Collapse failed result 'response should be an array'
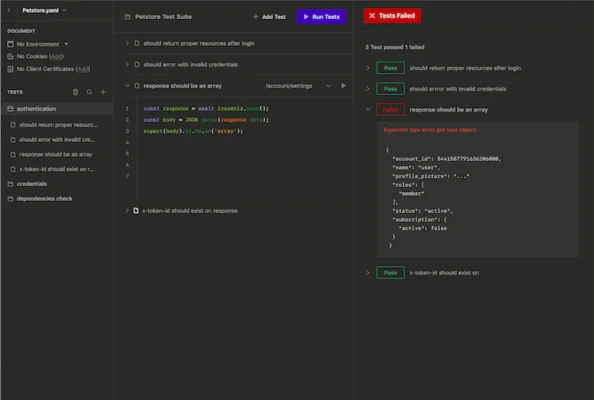This screenshot has height=400, width=594. (368, 109)
